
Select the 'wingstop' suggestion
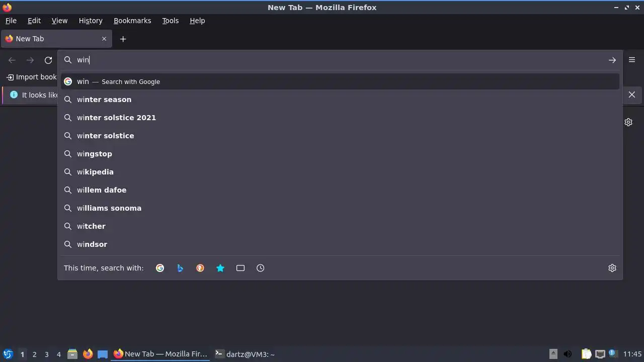pos(340,154)
